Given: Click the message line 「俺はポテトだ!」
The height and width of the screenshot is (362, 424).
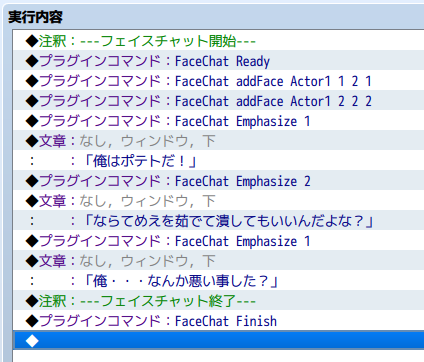Looking at the screenshot, I should [x=219, y=161].
